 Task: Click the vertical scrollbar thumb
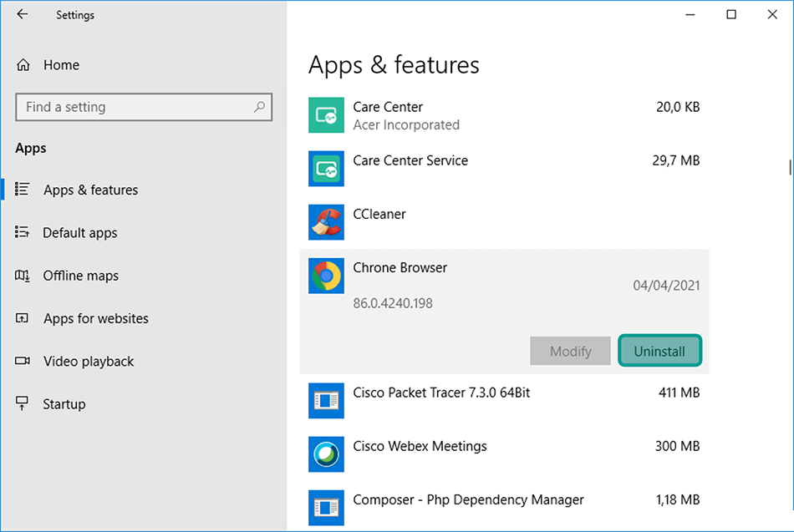pos(790,167)
